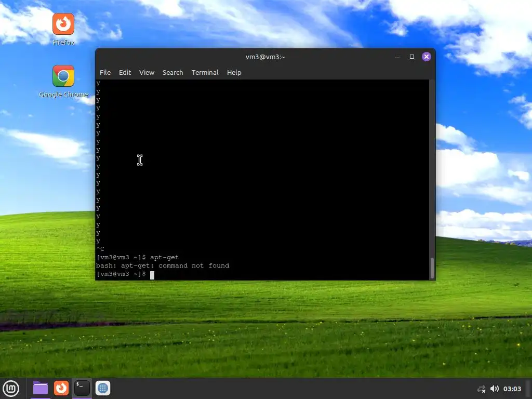Open the Linux Mint start menu

click(11, 389)
